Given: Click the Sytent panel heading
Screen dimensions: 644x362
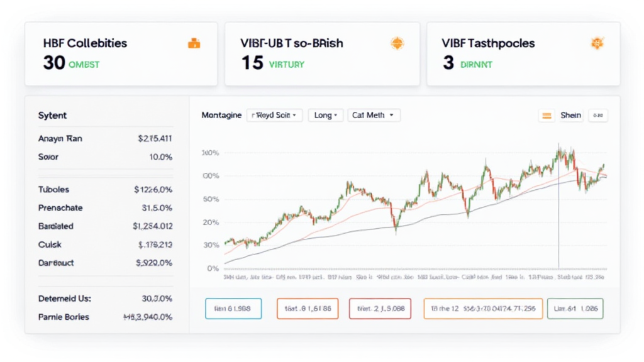Looking at the screenshot, I should (x=52, y=116).
